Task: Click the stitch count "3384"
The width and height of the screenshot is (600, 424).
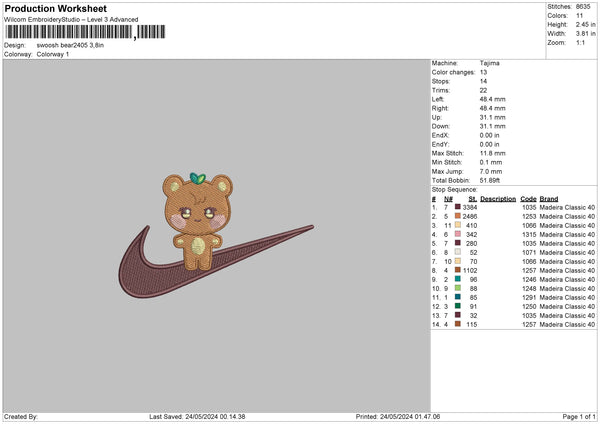Action: 470,207
